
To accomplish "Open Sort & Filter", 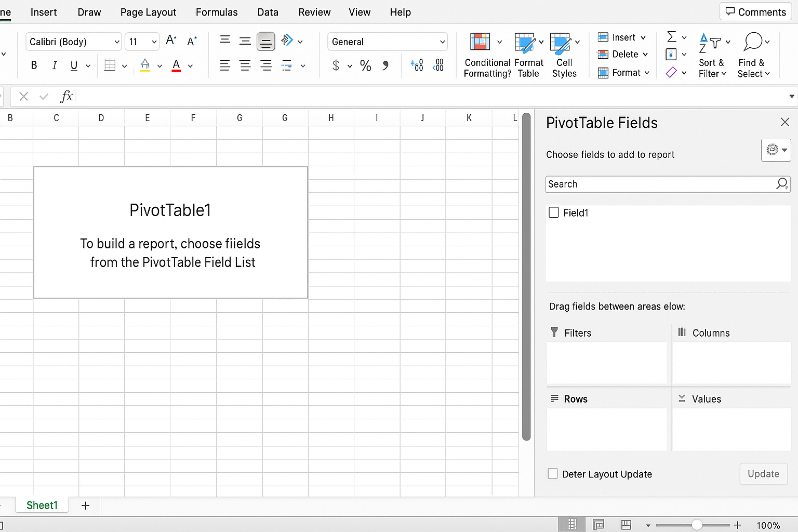I will 713,56.
